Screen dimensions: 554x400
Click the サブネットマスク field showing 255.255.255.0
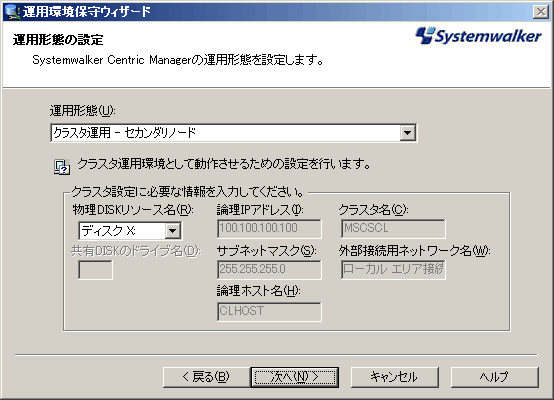tap(269, 270)
